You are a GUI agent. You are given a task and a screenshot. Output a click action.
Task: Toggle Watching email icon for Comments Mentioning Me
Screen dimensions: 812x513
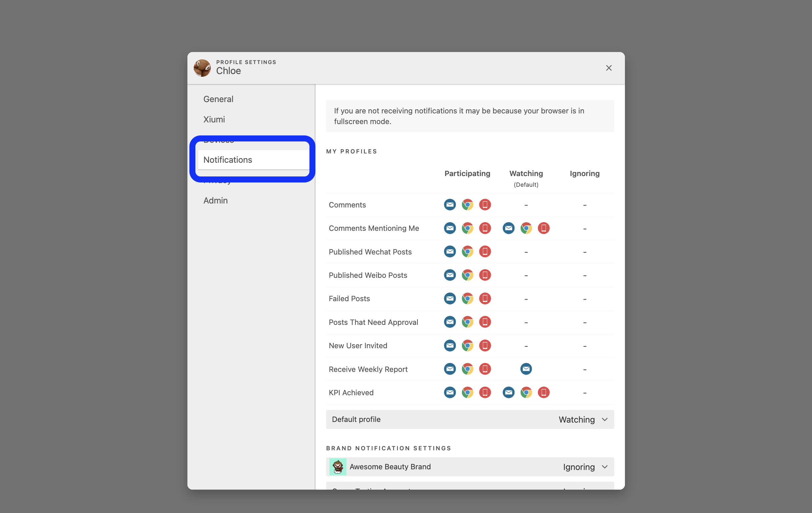point(509,228)
